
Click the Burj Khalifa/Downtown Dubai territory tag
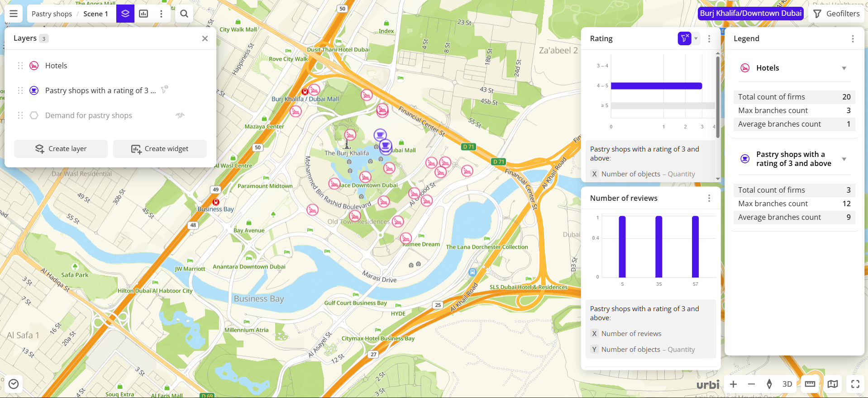click(750, 14)
